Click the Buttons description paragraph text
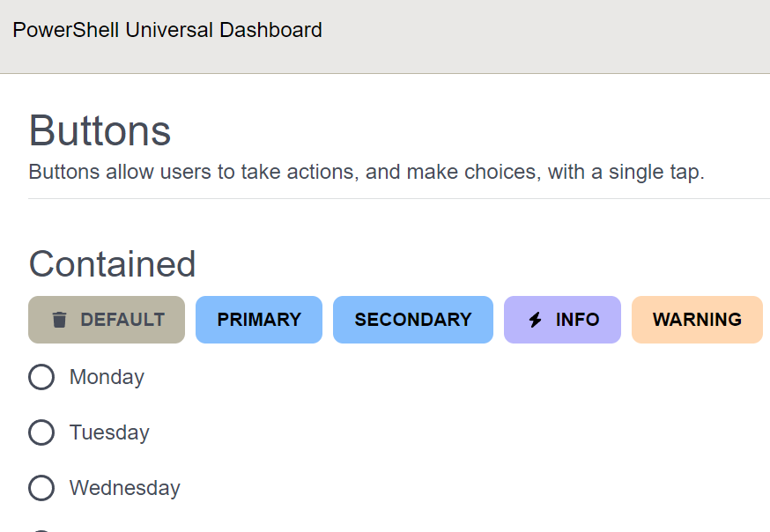 click(x=366, y=172)
